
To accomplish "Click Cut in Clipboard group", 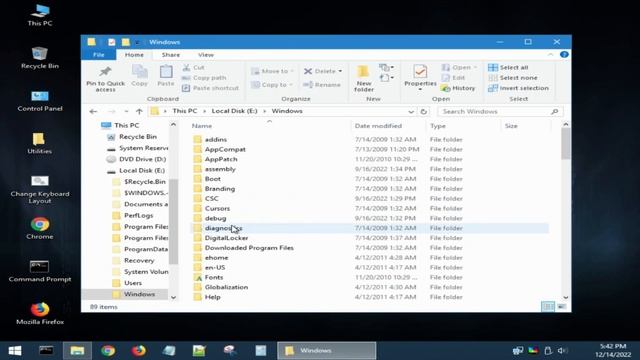I will (193, 67).
